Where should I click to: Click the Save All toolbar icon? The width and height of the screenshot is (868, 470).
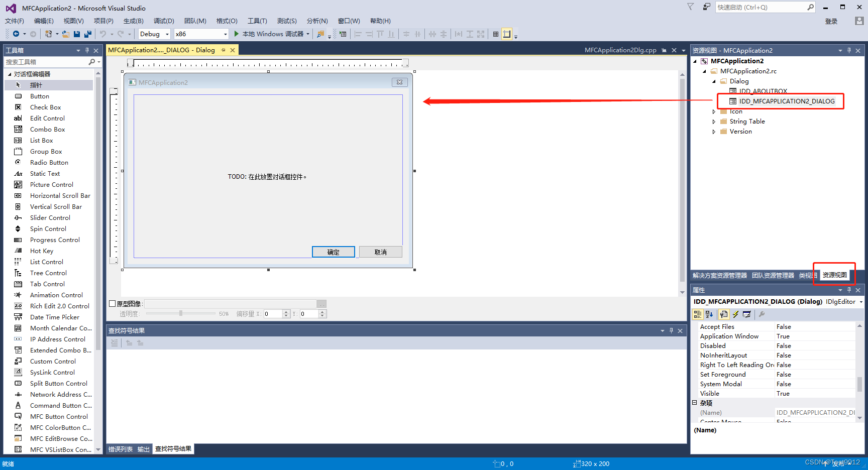pyautogui.click(x=87, y=34)
